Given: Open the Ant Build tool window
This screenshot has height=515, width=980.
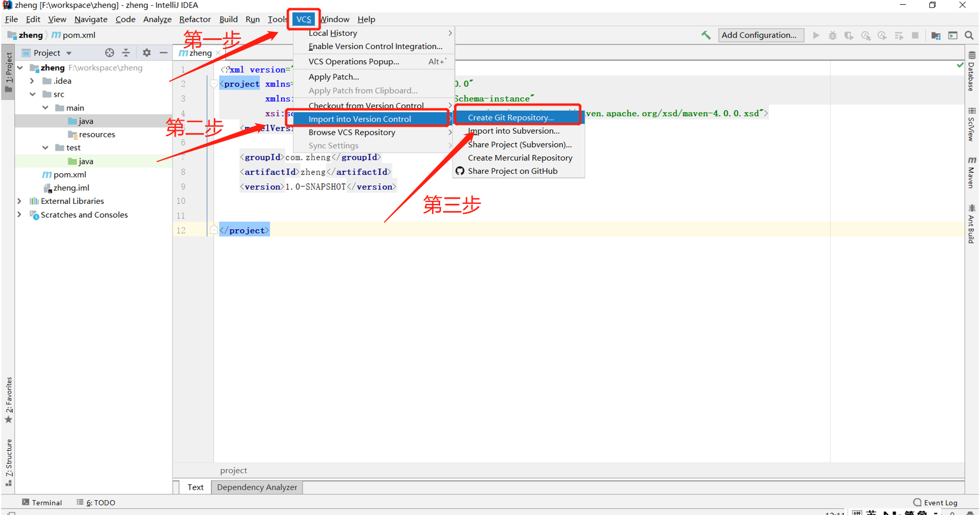Looking at the screenshot, I should click(x=972, y=224).
